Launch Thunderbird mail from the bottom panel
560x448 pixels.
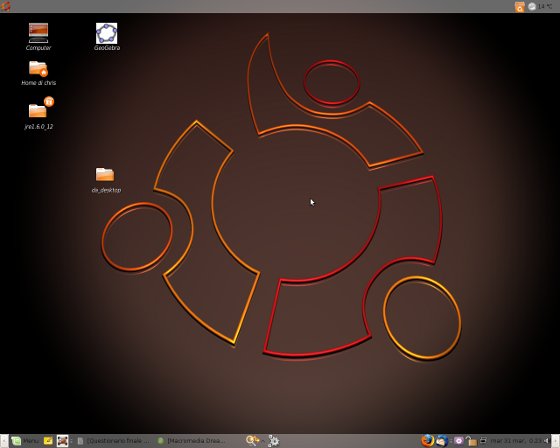tap(442, 440)
